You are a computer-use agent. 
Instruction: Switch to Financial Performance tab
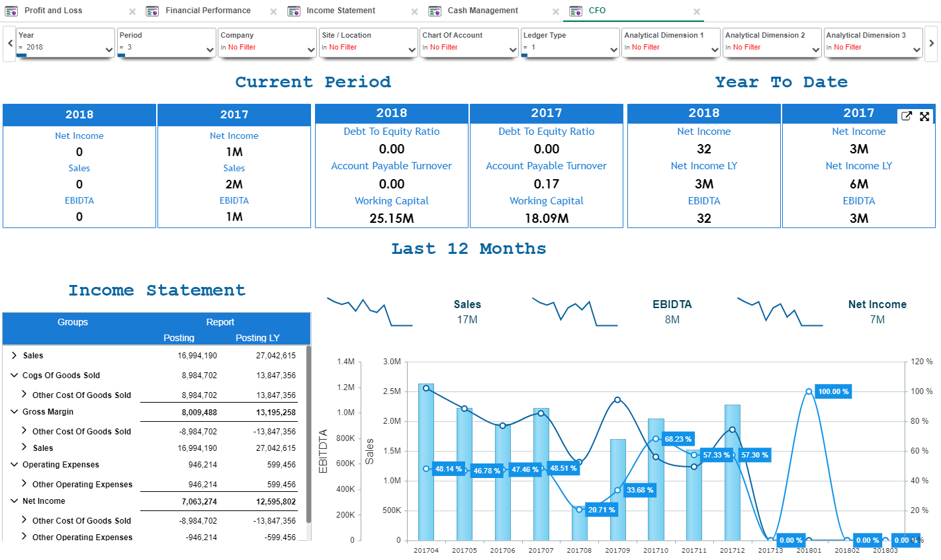(208, 11)
